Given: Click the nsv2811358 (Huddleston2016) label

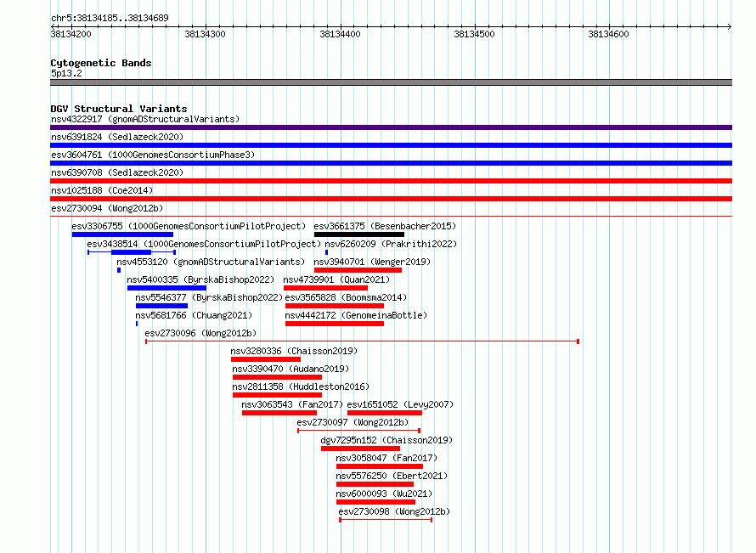Looking at the screenshot, I should click(x=301, y=387).
